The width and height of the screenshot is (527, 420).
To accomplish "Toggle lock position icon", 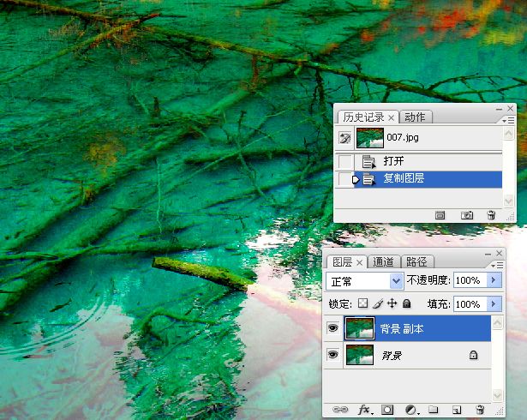I will point(392,303).
